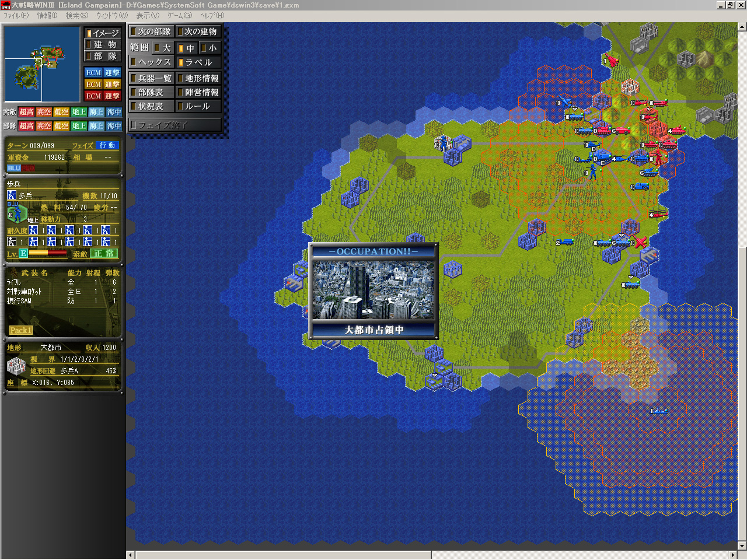
Task: Click the infantry unit type icon in the unit panel
Action: click(12, 195)
